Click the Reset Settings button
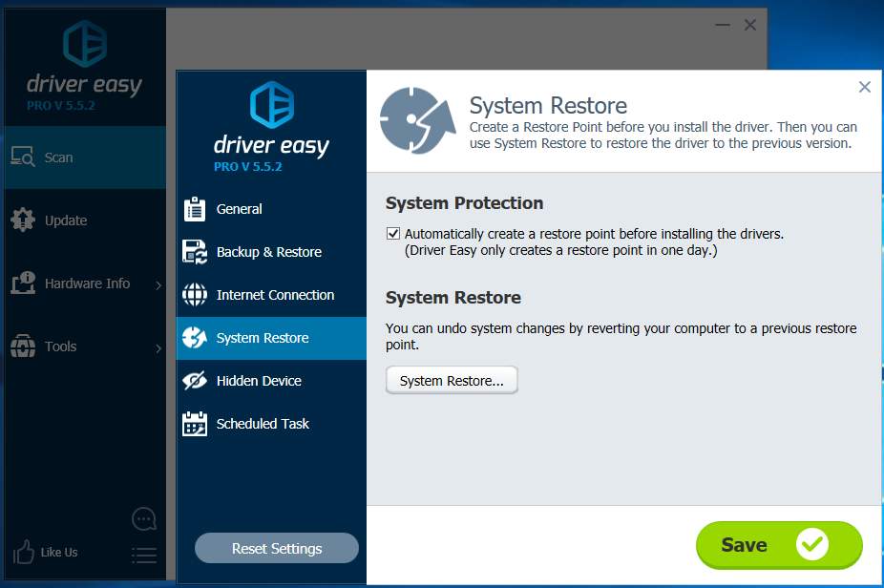Image resolution: width=884 pixels, height=588 pixels. point(277,549)
